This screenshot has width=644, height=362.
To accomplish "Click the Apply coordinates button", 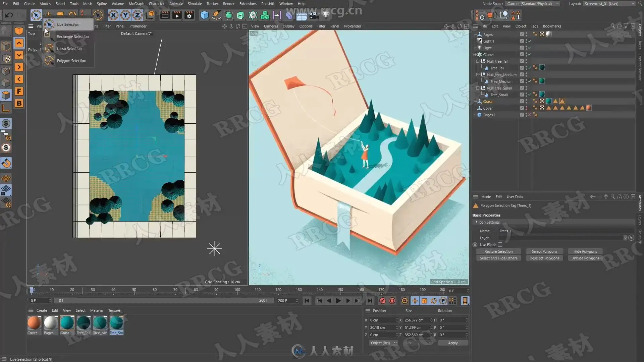I will pyautogui.click(x=452, y=343).
